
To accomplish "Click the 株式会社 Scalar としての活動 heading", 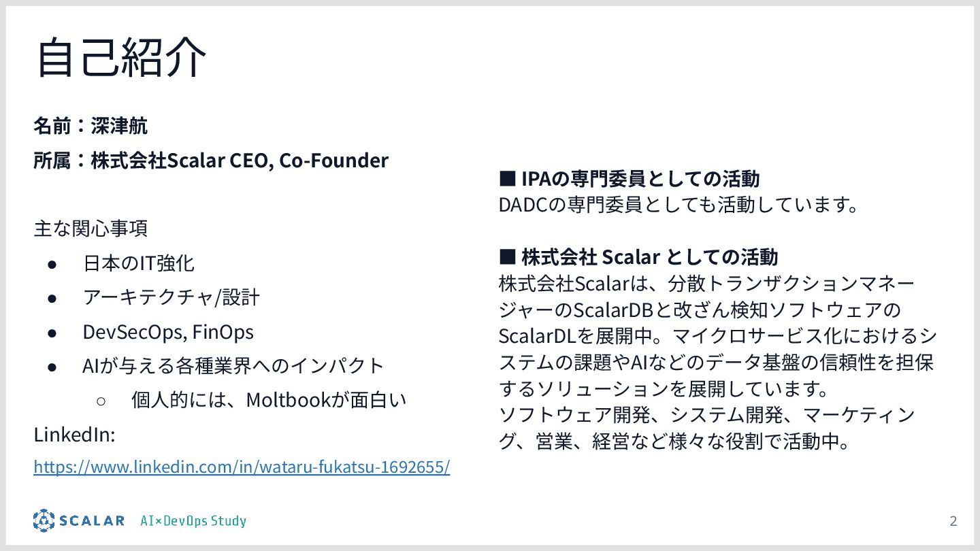I will tap(638, 256).
